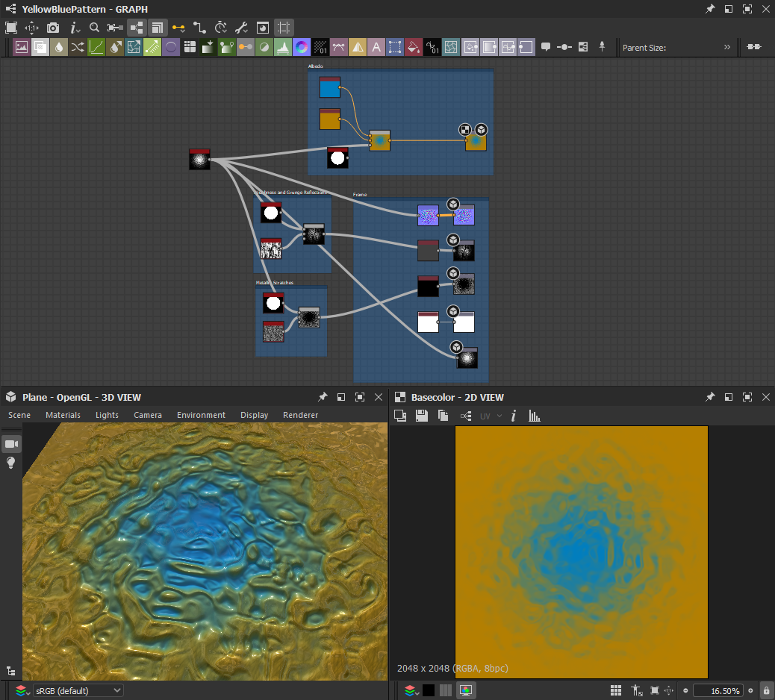Viewport: 775px width, 700px height.
Task: Show the histogram in 2D view
Action: [x=535, y=416]
